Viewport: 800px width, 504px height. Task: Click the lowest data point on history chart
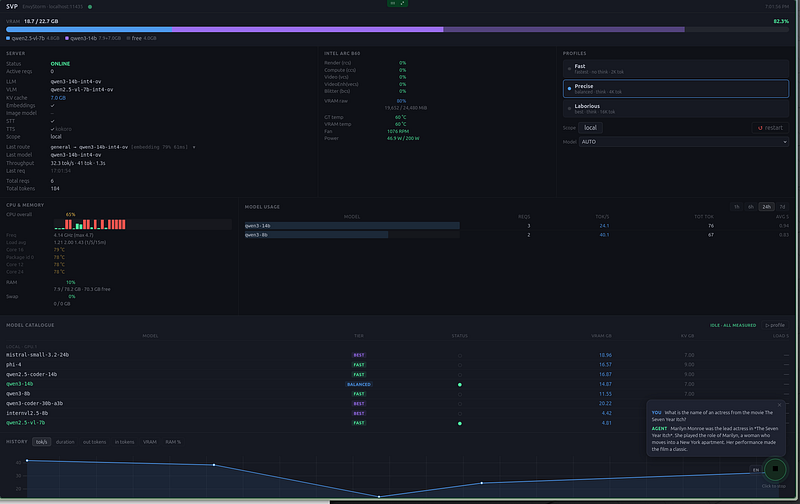379,496
